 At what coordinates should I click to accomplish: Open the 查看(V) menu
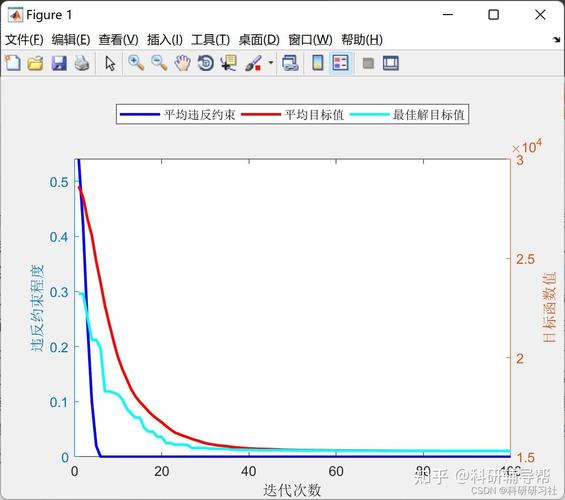click(118, 40)
